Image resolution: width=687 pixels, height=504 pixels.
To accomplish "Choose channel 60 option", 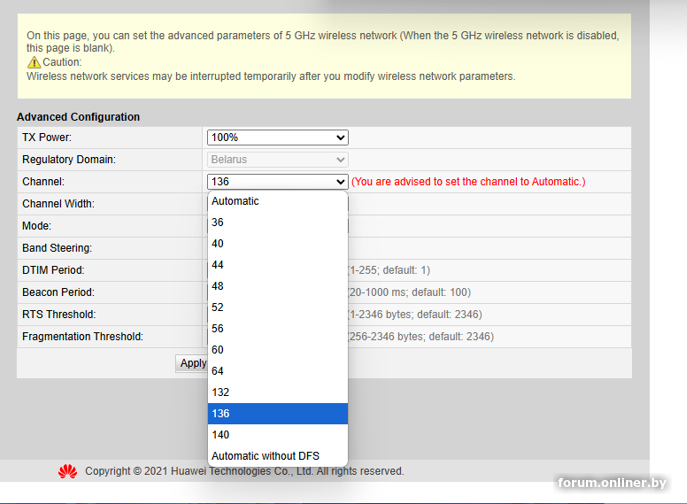I will point(277,350).
